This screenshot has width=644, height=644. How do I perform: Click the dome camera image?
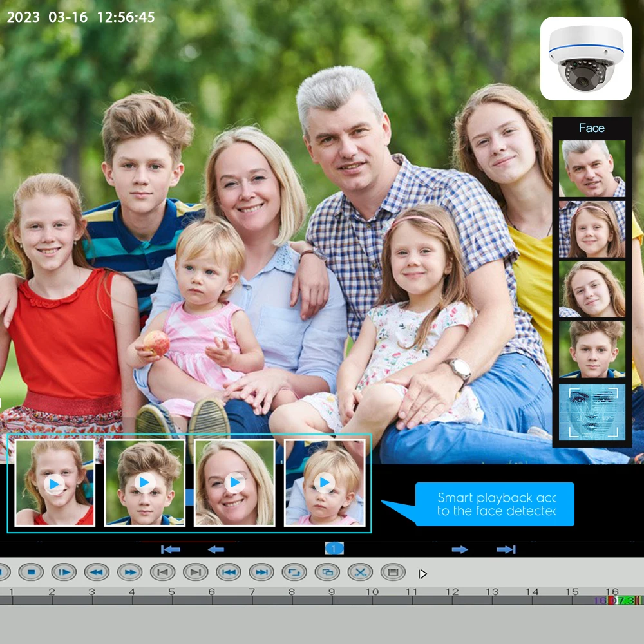pos(585,59)
